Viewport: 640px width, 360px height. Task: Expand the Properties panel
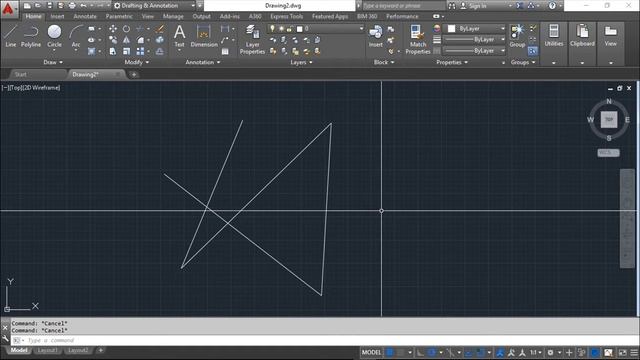[452, 62]
